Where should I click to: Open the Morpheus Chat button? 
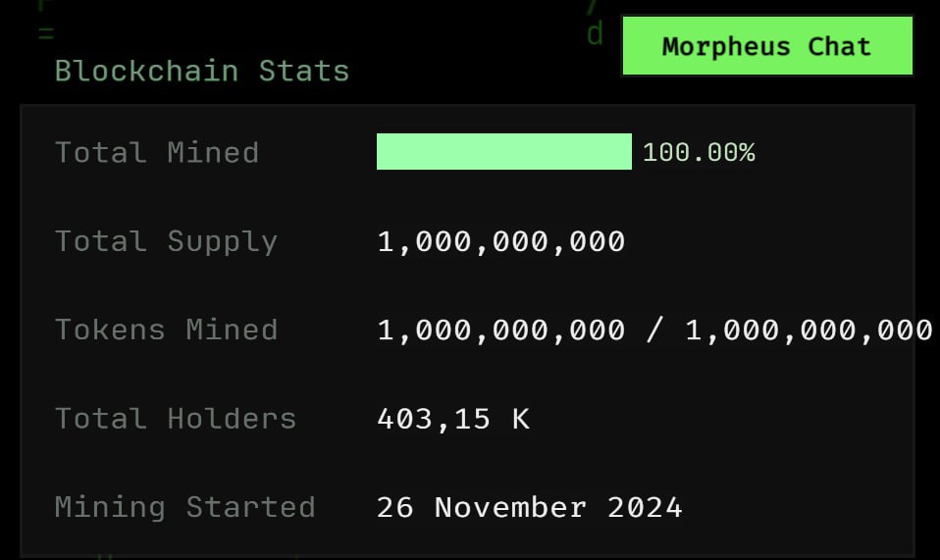pos(767,45)
